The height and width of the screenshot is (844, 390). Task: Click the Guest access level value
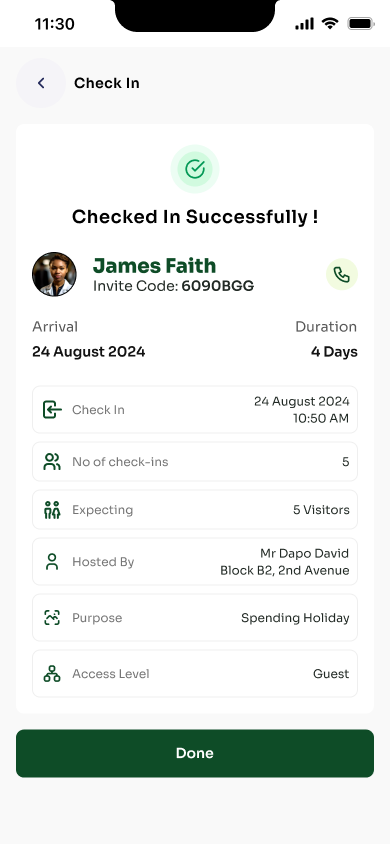tap(331, 673)
